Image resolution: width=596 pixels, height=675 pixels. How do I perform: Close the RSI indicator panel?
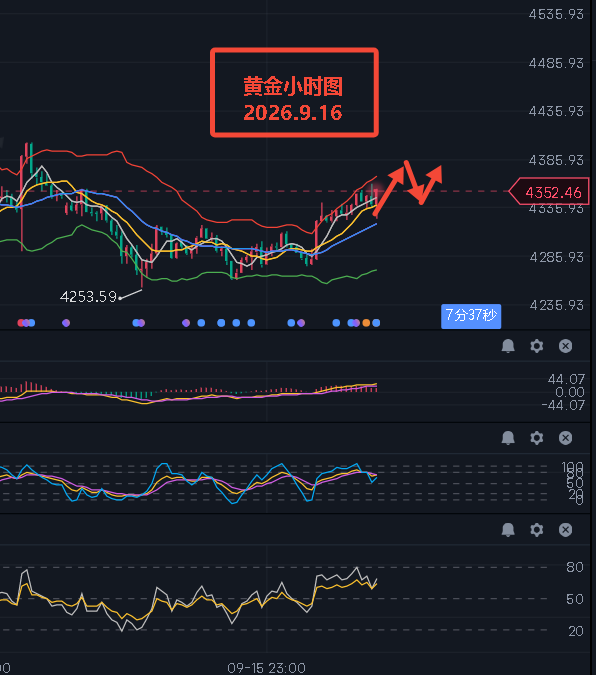click(565, 529)
